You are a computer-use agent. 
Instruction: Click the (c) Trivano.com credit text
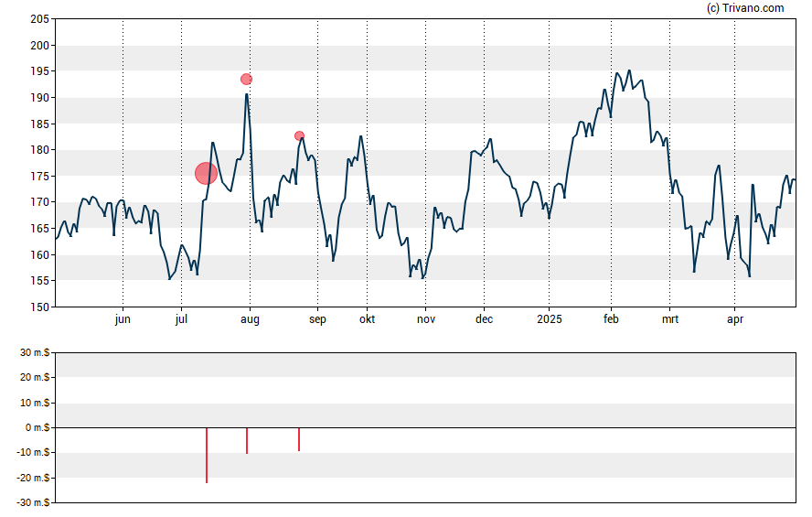pos(745,8)
